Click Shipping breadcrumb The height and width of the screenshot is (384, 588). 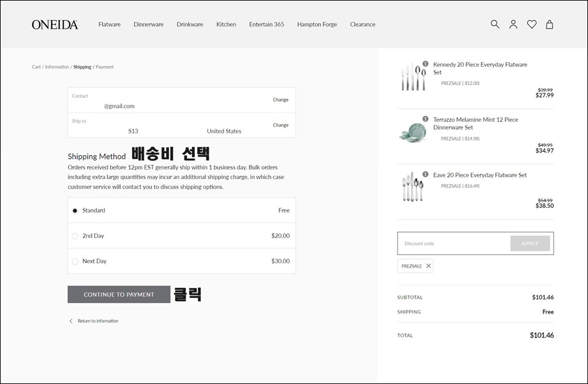click(x=82, y=67)
